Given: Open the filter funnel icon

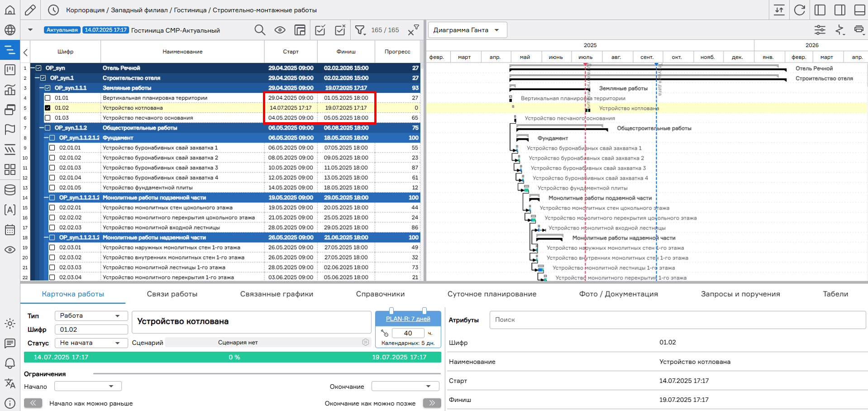Looking at the screenshot, I should 360,30.
